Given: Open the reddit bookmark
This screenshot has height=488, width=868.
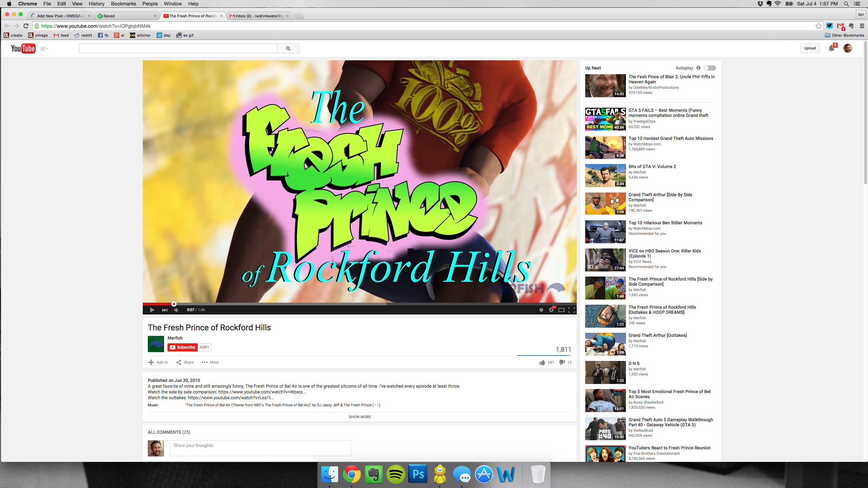Looking at the screenshot, I should pyautogui.click(x=83, y=35).
